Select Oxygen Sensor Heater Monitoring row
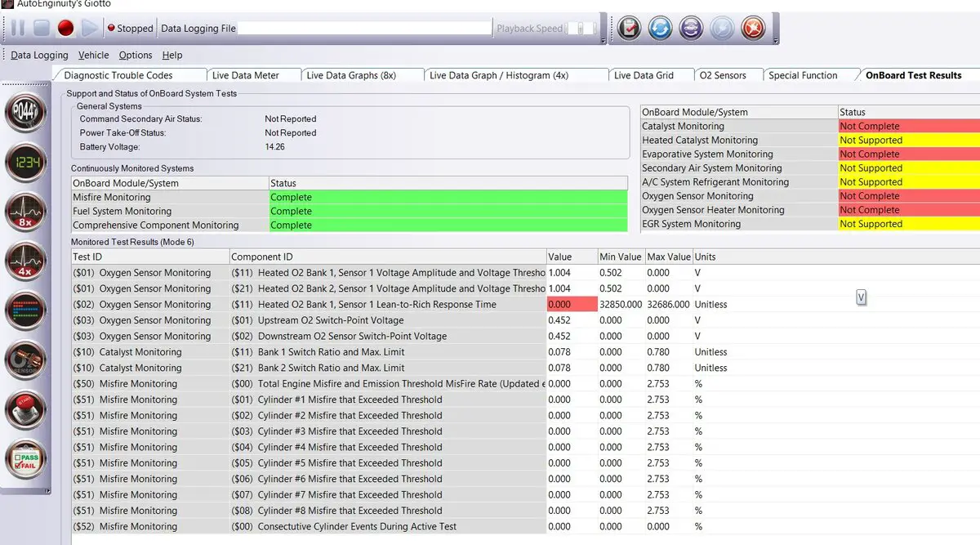The image size is (980, 545). (810, 209)
